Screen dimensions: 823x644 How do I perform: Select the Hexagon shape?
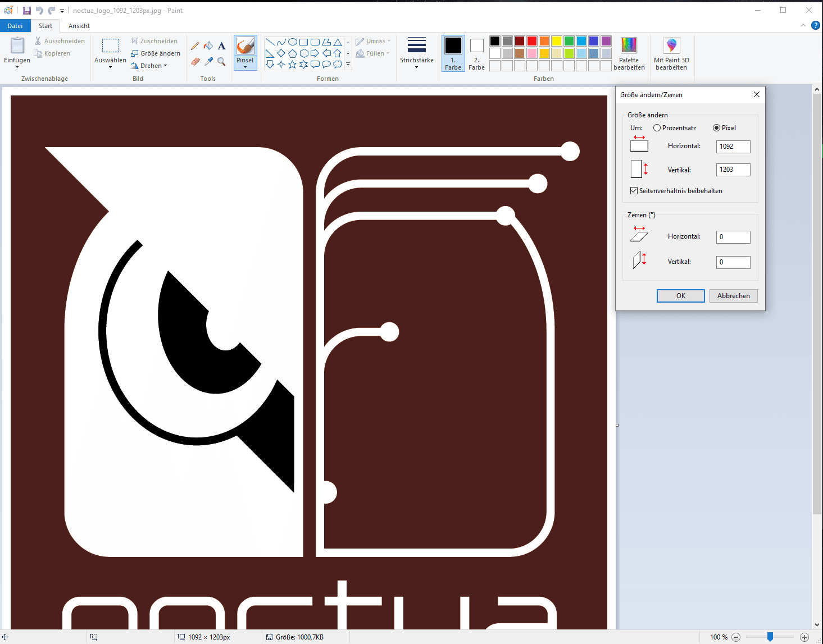(303, 53)
